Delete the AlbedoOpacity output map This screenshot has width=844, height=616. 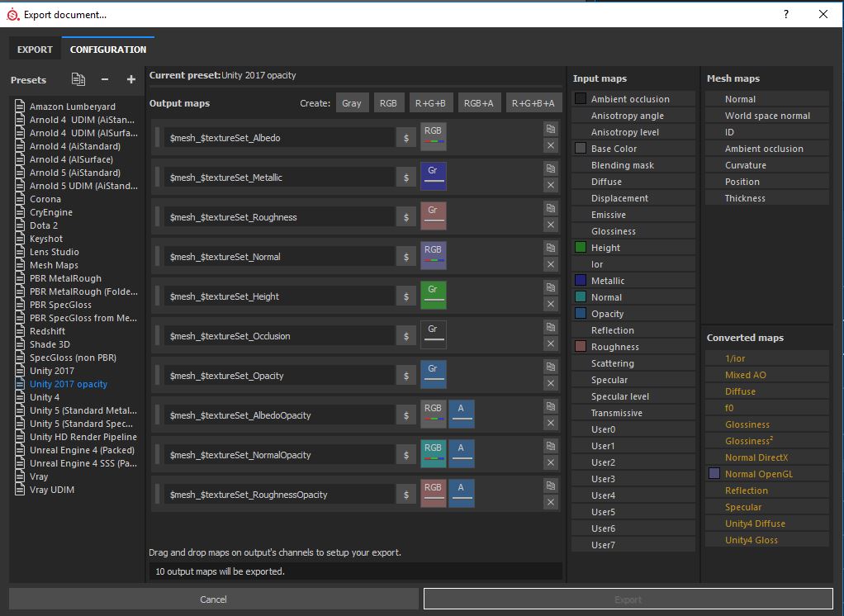[551, 423]
